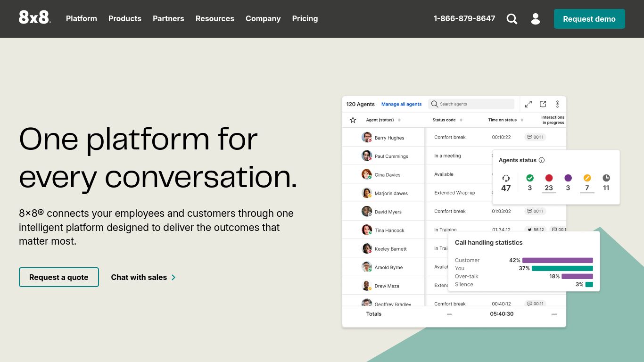The height and width of the screenshot is (362, 644).
Task: Click Arnold Byrne's avatar
Action: pos(367,267)
